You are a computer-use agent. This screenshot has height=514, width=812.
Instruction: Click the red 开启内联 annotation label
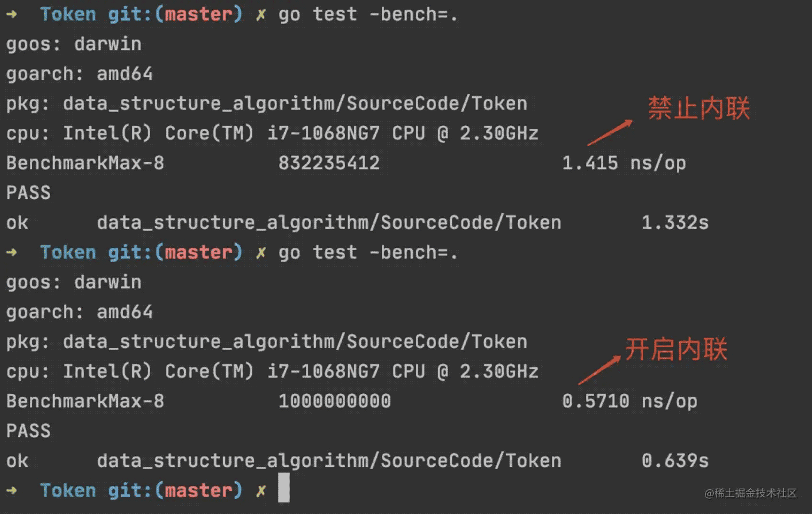pos(676,349)
